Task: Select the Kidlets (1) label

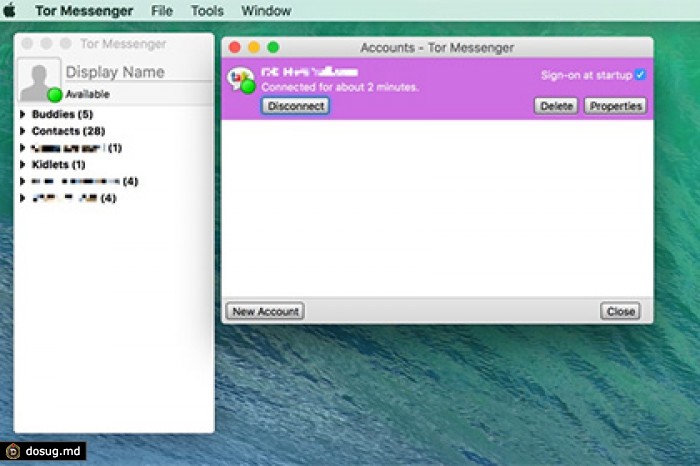Action: pyautogui.click(x=58, y=164)
